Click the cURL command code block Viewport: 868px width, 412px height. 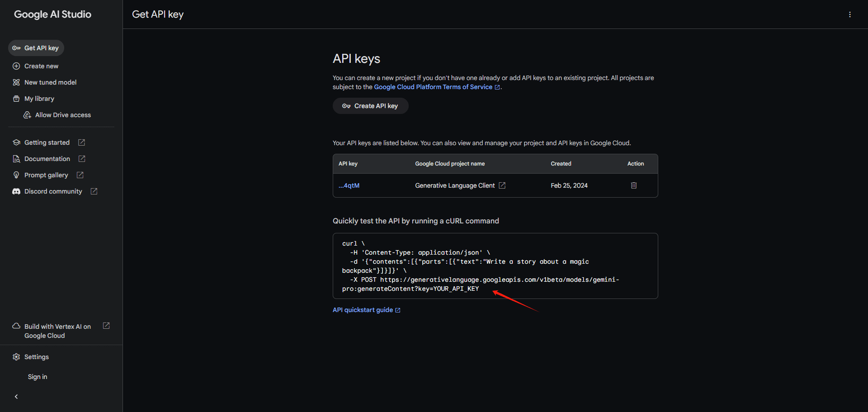coord(495,266)
